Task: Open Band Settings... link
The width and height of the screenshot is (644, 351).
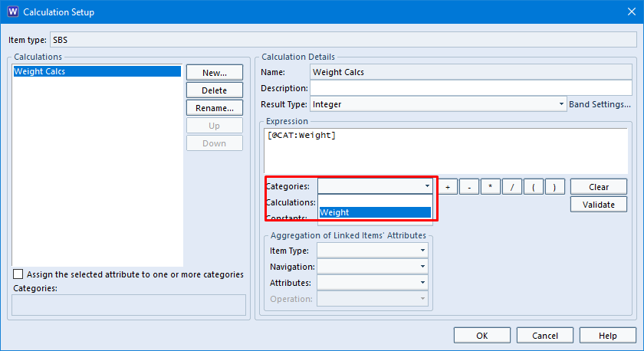Action: [600, 104]
